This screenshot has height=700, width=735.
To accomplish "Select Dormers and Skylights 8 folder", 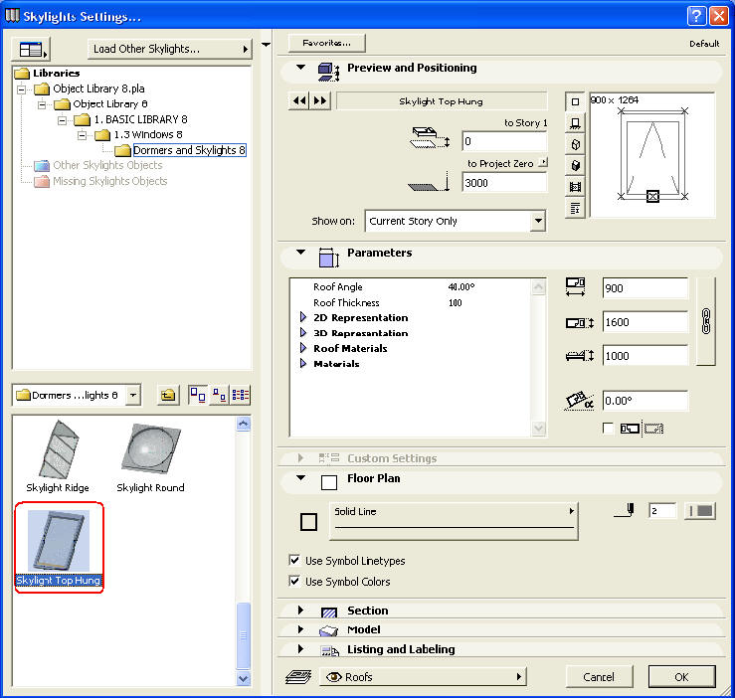I will coord(189,150).
